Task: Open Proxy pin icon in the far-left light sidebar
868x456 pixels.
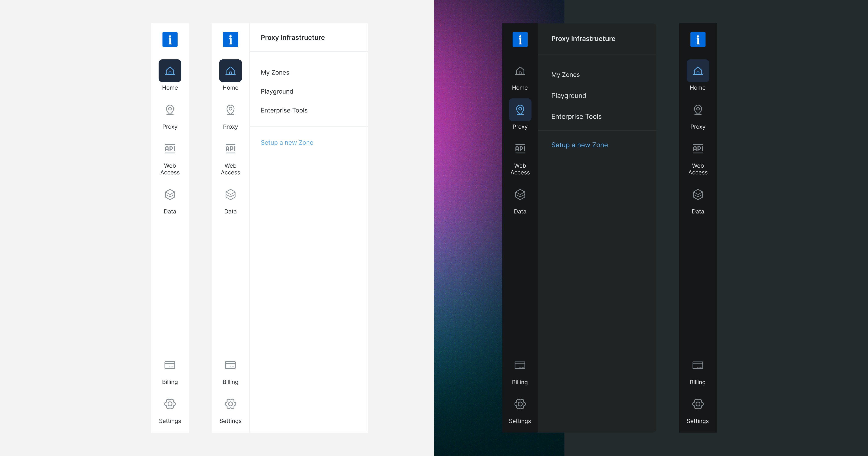Action: point(170,110)
